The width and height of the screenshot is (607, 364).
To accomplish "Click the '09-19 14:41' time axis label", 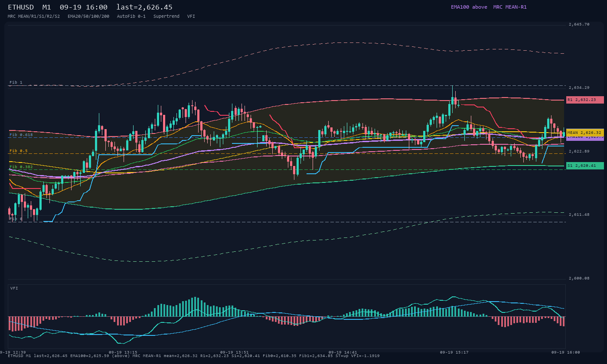I will tap(343, 352).
